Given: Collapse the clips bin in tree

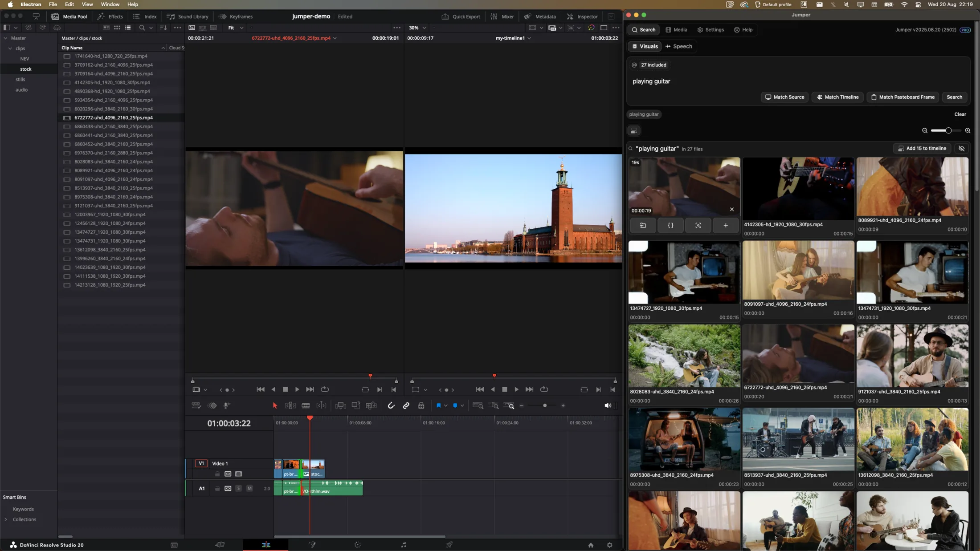Looking at the screenshot, I should 10,49.
